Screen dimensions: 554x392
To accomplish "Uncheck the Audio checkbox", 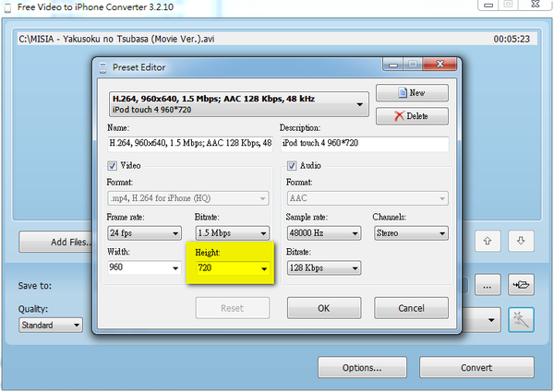I will 292,165.
